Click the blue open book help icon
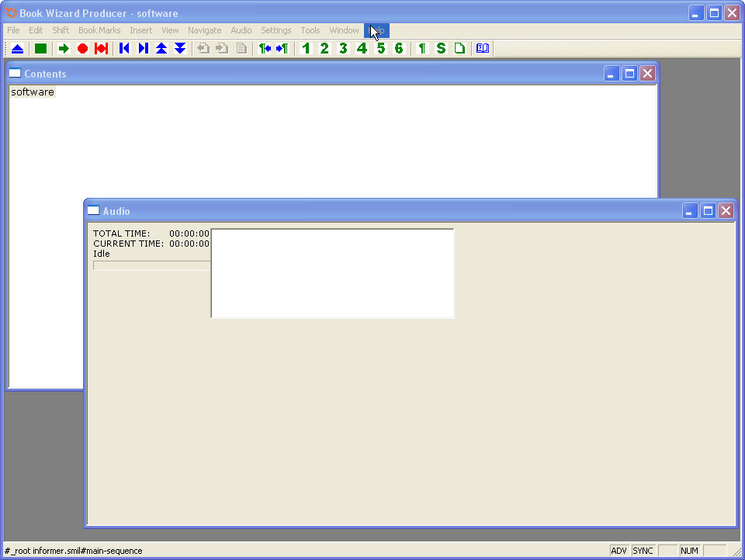This screenshot has width=745, height=560. coord(483,48)
